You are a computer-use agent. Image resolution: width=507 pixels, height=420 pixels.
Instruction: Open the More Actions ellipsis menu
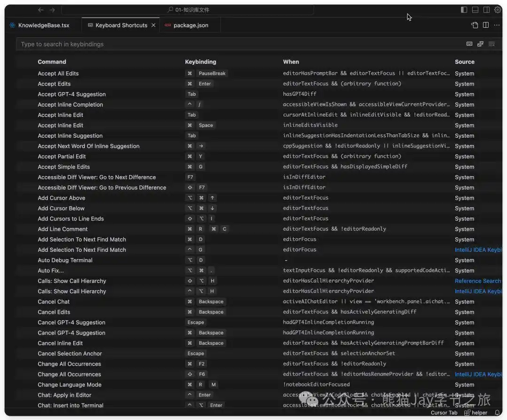pos(497,25)
